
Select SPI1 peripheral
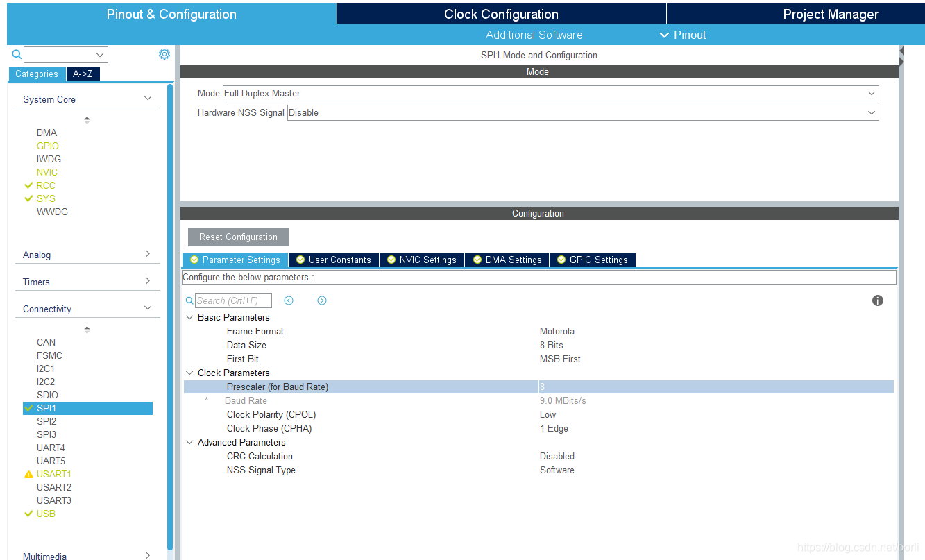click(87, 408)
